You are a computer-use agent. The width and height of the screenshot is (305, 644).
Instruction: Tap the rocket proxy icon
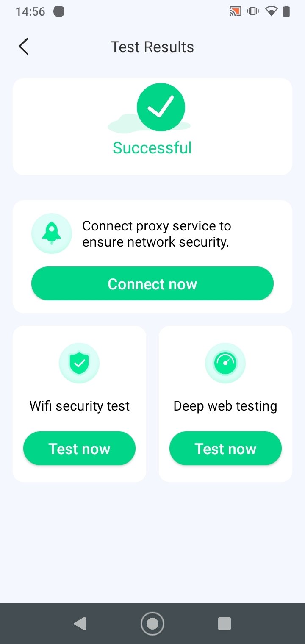point(52,233)
